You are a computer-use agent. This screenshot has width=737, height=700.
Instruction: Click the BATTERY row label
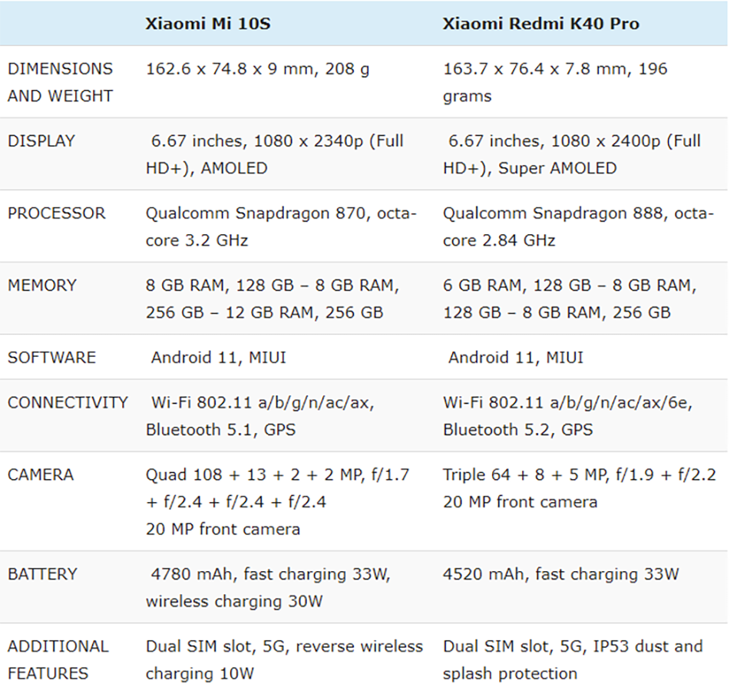click(x=42, y=574)
